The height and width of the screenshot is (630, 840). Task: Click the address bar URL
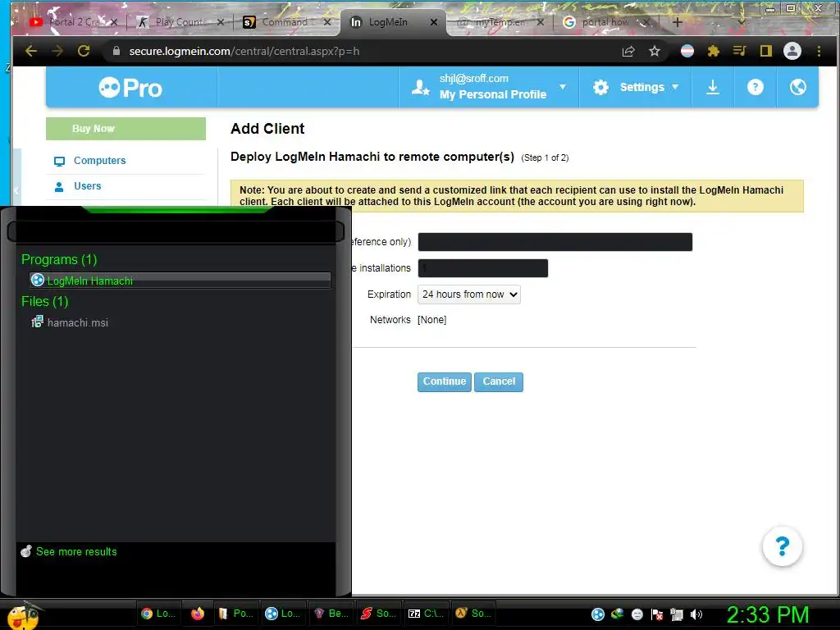click(244, 51)
